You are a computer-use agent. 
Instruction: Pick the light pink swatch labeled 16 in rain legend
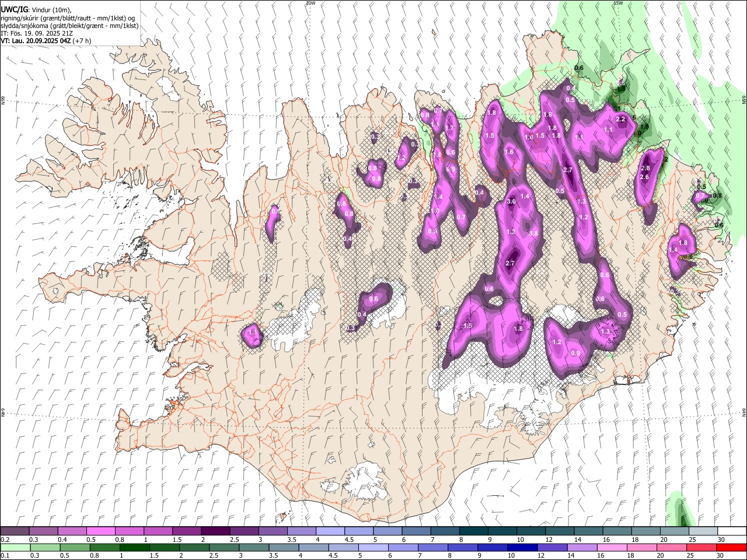click(611, 547)
